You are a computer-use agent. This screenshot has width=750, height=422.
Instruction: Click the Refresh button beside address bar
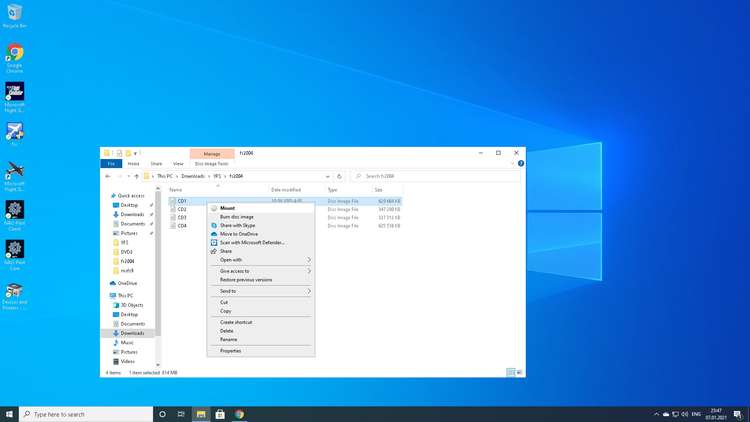point(339,176)
